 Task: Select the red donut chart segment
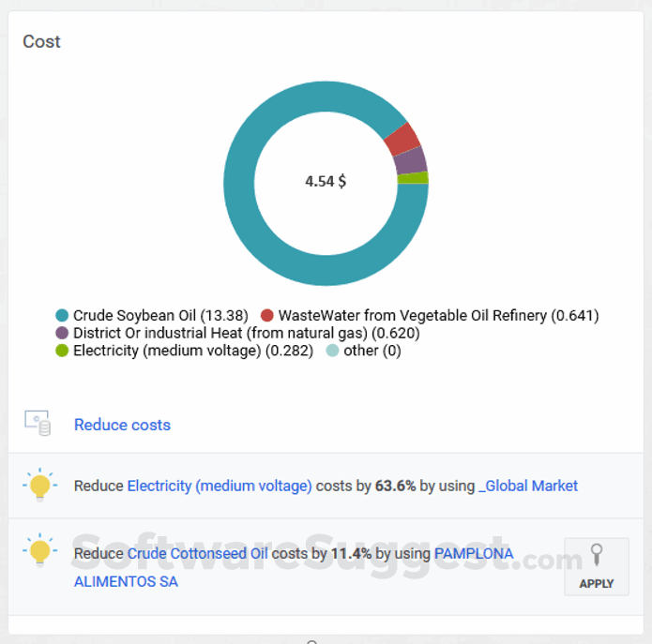[402, 139]
